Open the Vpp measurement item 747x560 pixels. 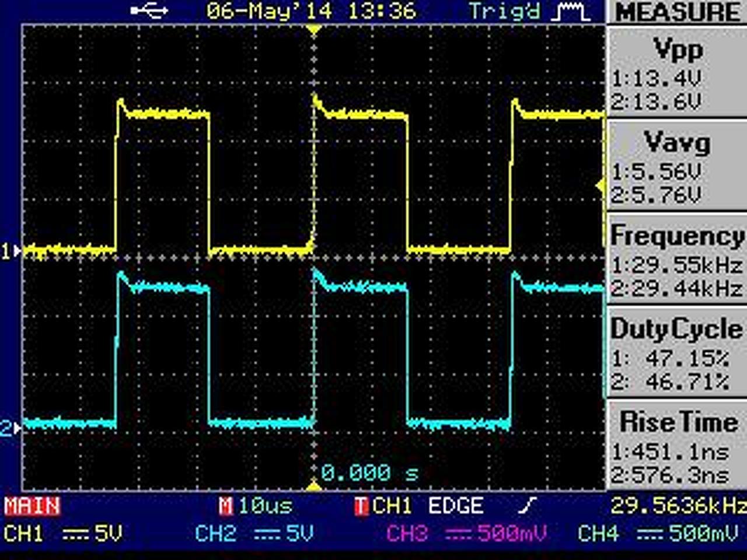pos(677,72)
